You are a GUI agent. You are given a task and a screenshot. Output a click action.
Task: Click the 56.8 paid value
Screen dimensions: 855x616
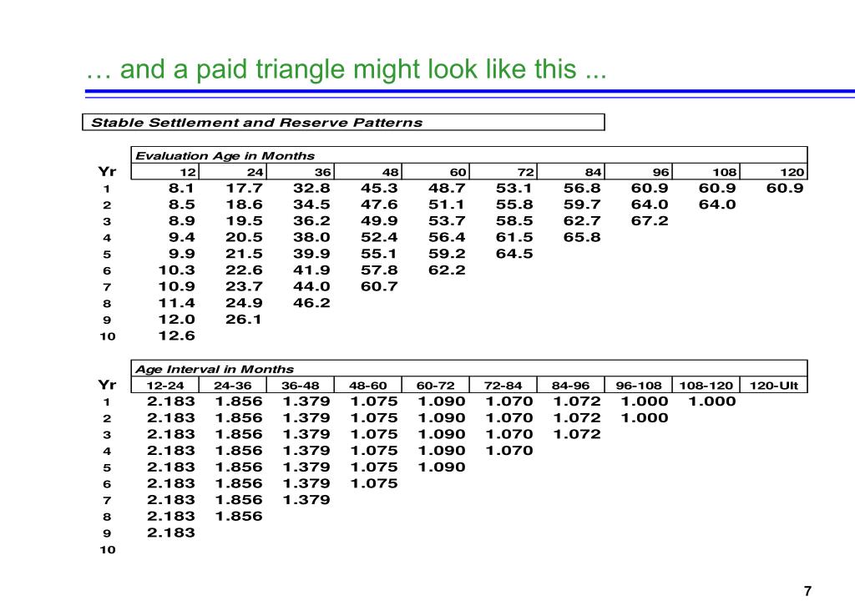(582, 189)
